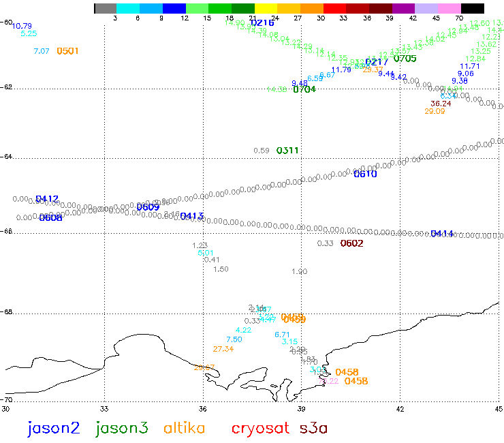Click the cyan 4.22 value
504x443 pixels.
click(243, 330)
